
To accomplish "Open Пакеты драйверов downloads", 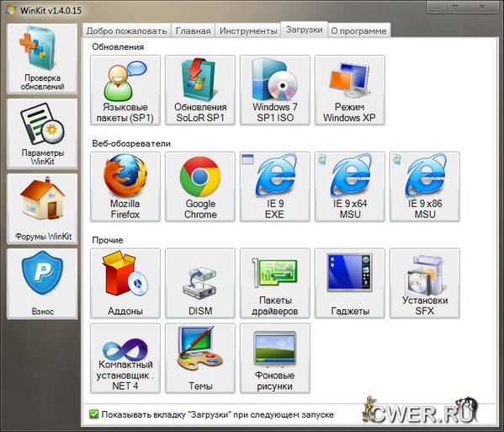I will [x=275, y=284].
